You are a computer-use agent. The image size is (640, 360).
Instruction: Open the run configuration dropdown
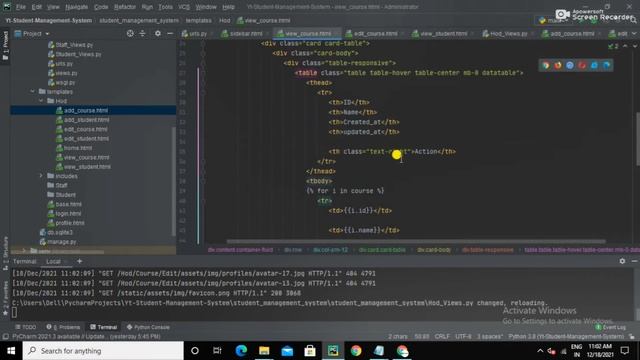coord(552,20)
